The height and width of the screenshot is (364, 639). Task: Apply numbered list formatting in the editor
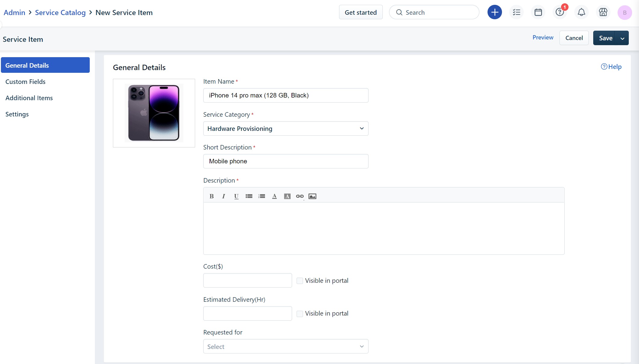[x=261, y=196]
